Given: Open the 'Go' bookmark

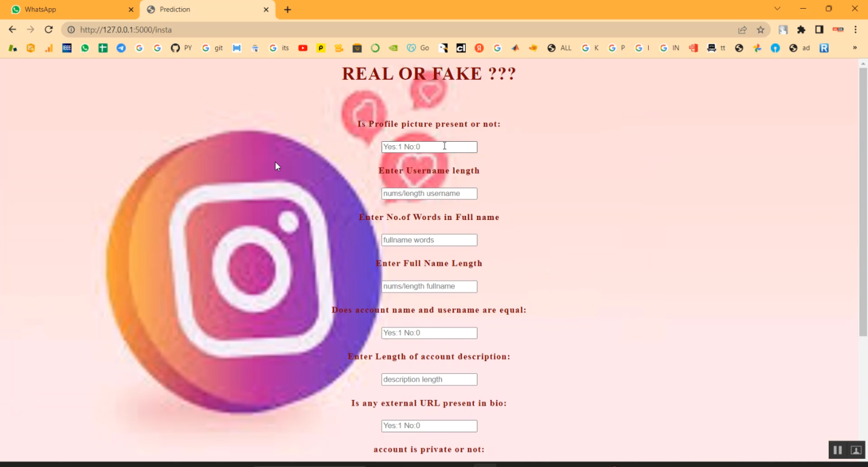Looking at the screenshot, I should 418,48.
